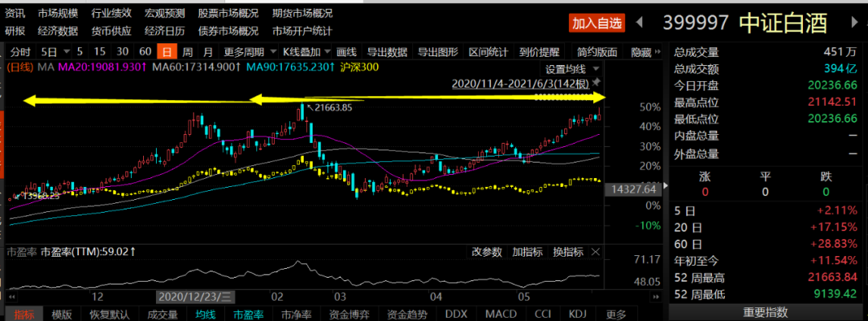
Task: Click 加指标 to add indicator
Action: point(527,252)
